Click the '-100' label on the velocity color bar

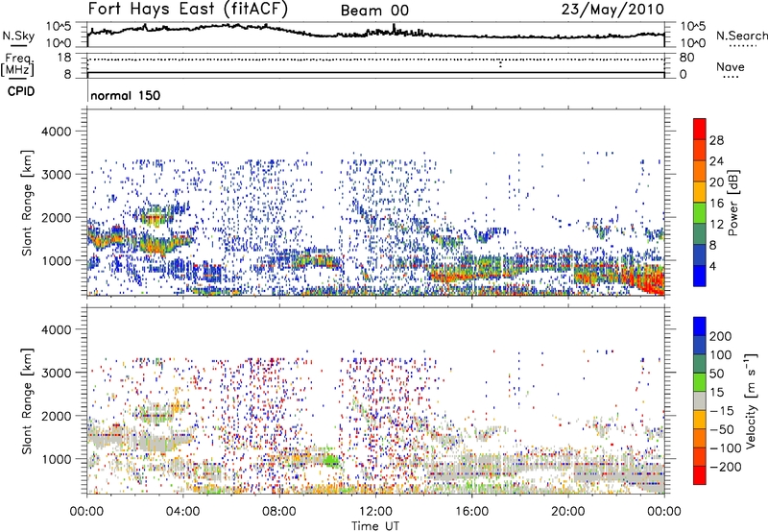(726, 448)
